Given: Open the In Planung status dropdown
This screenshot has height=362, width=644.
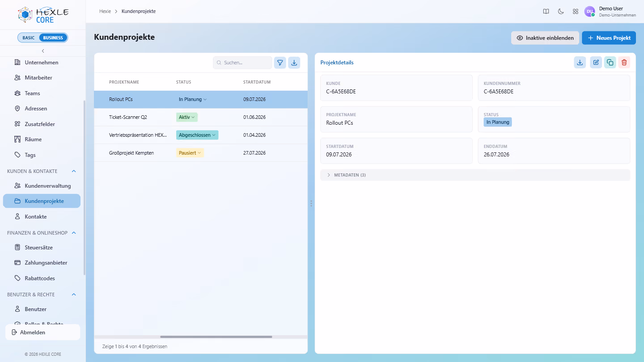Looking at the screenshot, I should click(193, 99).
